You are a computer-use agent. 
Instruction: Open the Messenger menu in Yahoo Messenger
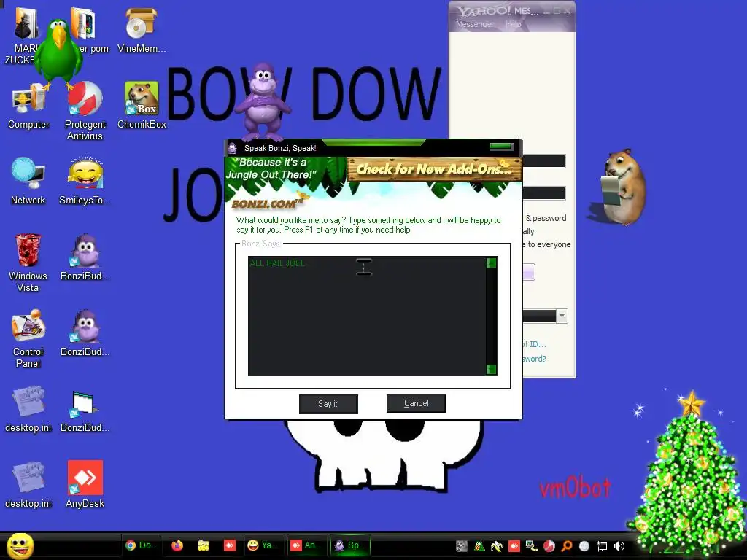(474, 24)
